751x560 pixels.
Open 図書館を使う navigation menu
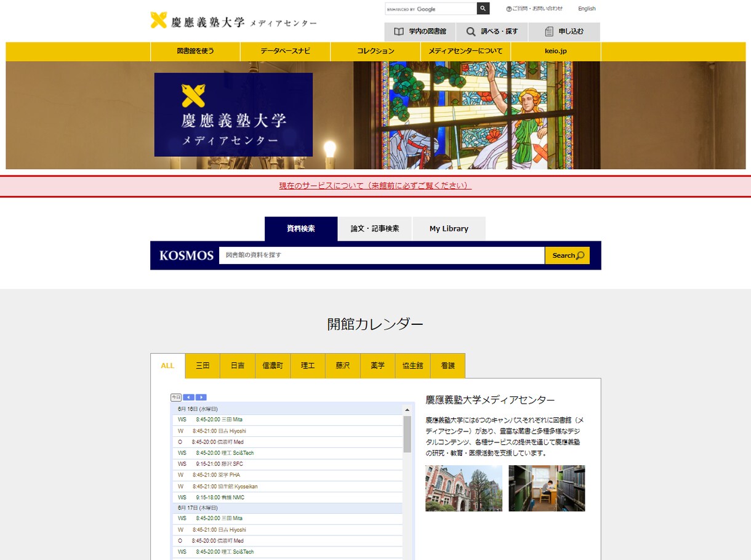195,51
